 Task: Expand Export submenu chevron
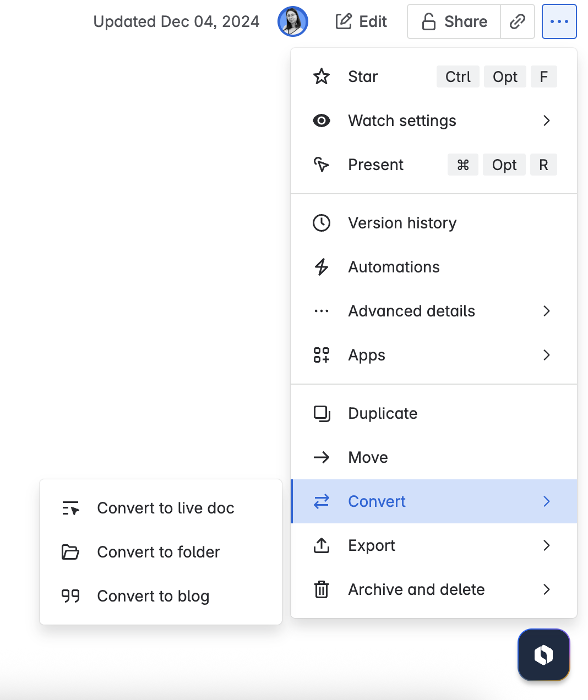coord(547,545)
